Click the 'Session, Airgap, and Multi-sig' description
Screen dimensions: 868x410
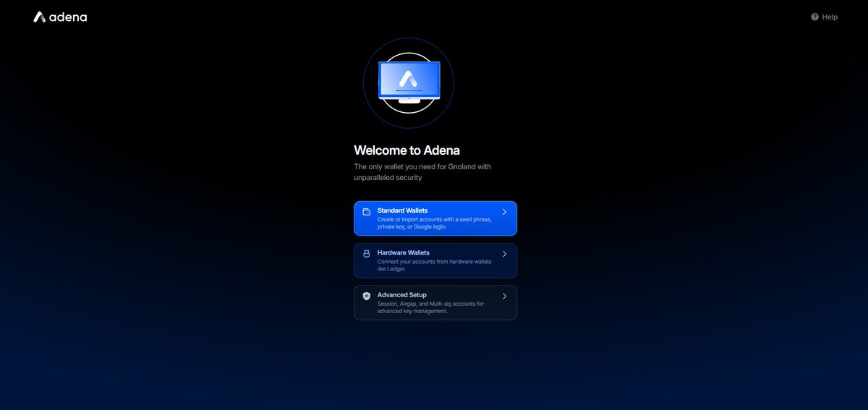tap(431, 307)
